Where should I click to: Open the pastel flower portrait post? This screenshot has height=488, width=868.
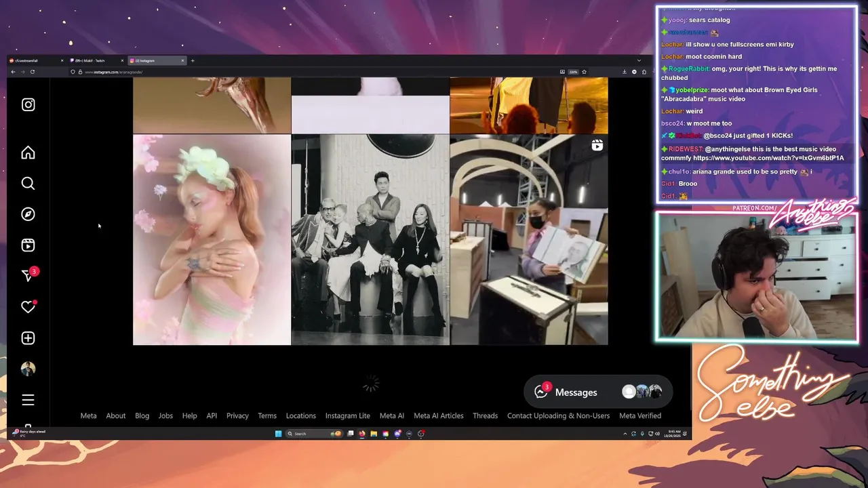pyautogui.click(x=212, y=240)
